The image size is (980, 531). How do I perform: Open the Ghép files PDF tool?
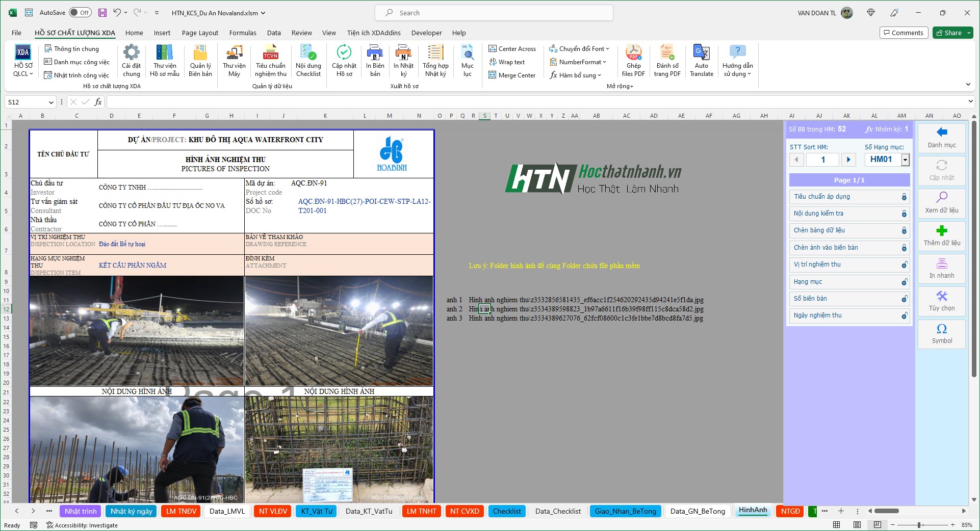pyautogui.click(x=633, y=61)
